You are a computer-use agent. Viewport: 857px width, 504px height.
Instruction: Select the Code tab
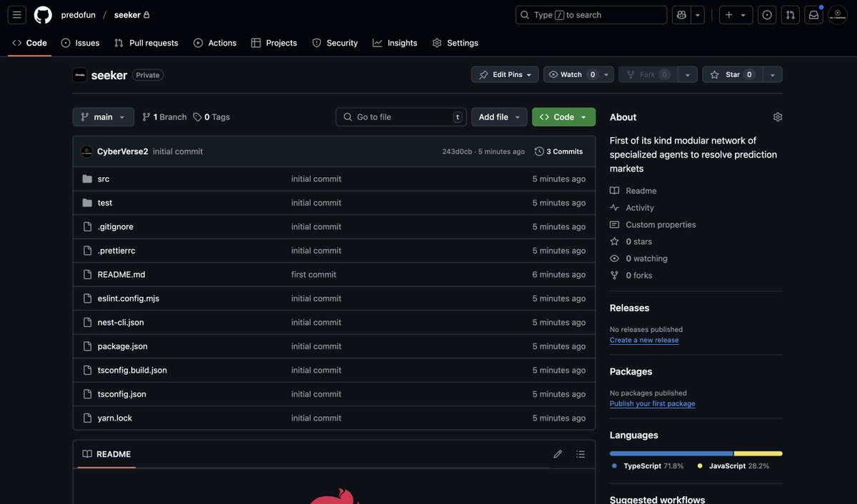pos(29,43)
